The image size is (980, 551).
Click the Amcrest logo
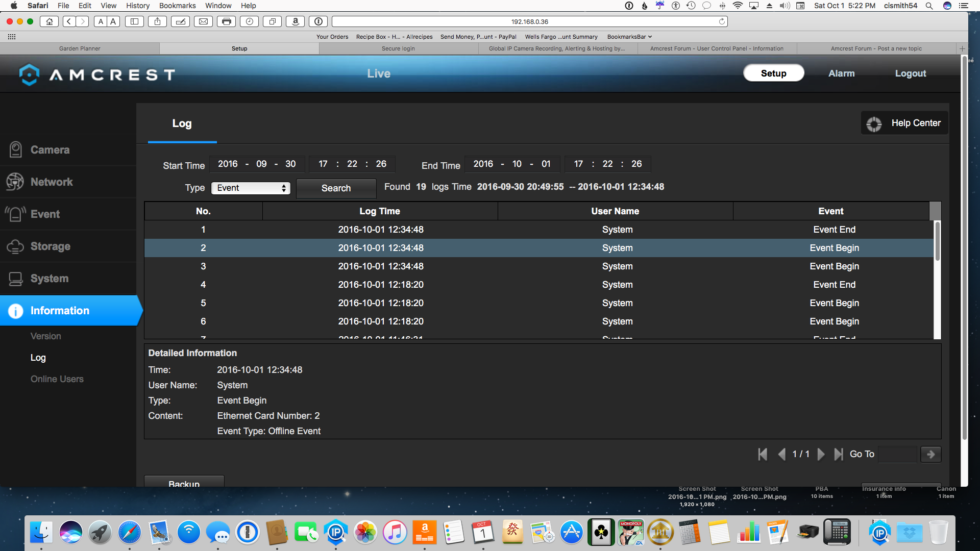(97, 74)
